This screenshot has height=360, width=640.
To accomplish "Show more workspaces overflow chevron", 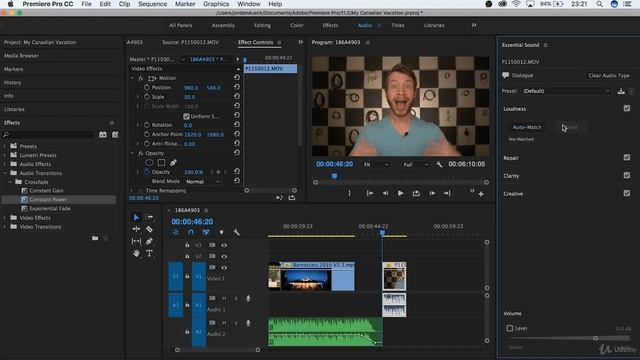I will coord(474,25).
